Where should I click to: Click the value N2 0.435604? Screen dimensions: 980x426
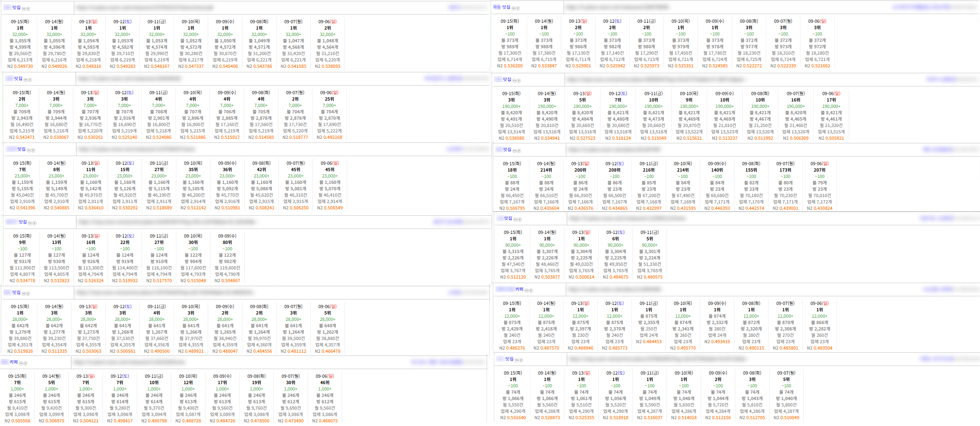(x=546, y=208)
